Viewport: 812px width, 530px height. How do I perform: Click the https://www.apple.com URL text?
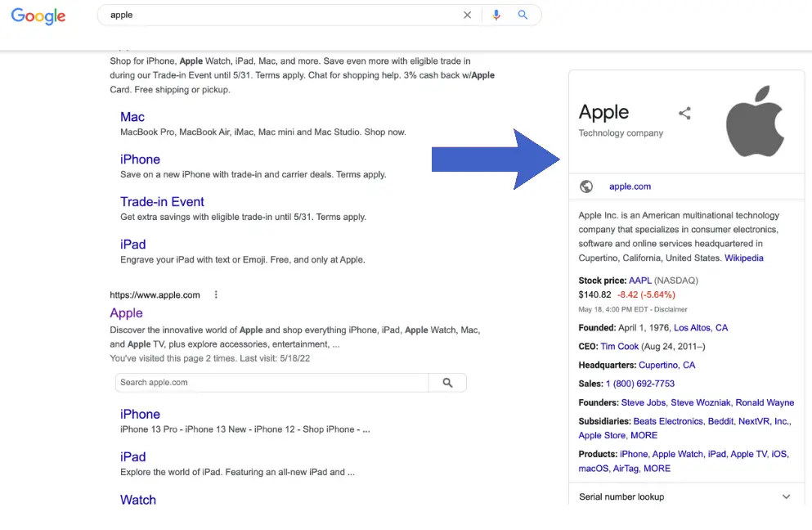pos(155,295)
